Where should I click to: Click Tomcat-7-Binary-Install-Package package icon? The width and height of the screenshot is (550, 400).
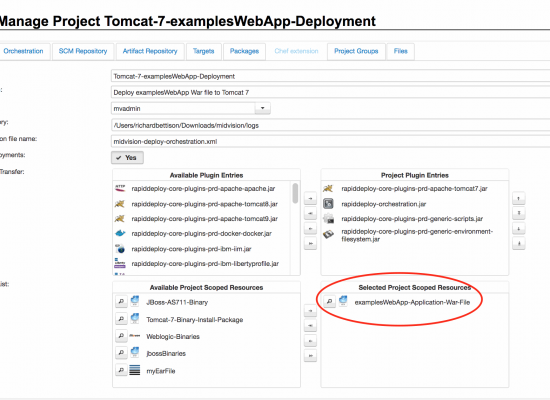click(x=135, y=319)
